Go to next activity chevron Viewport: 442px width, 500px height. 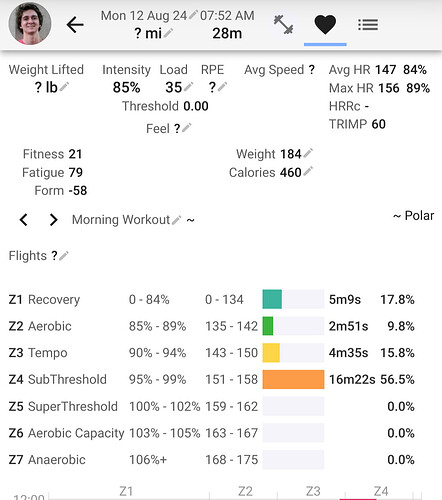pyautogui.click(x=53, y=220)
